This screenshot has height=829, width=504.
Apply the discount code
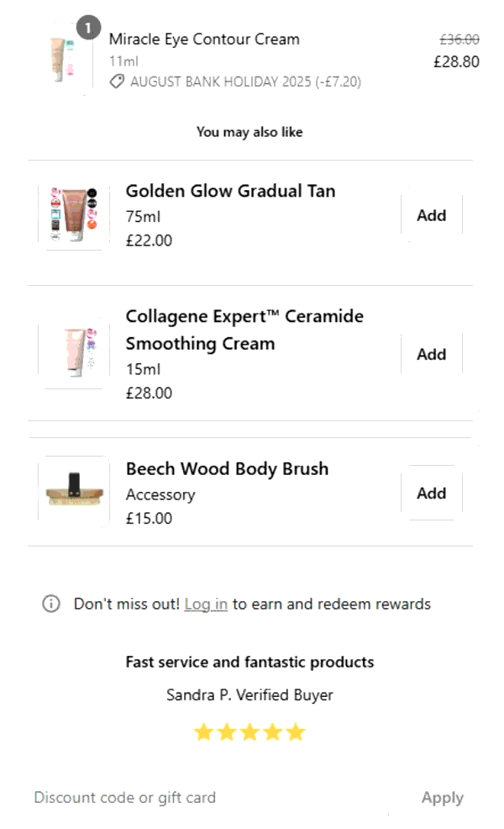point(443,797)
